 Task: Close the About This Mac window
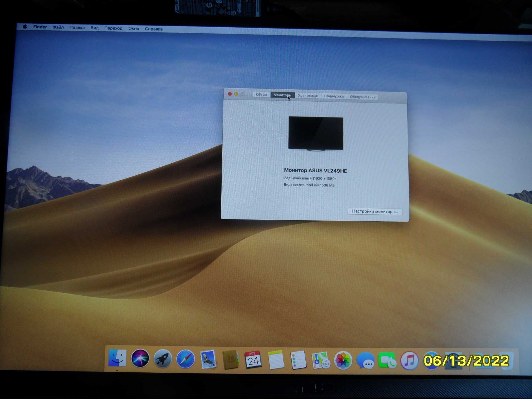tap(230, 94)
